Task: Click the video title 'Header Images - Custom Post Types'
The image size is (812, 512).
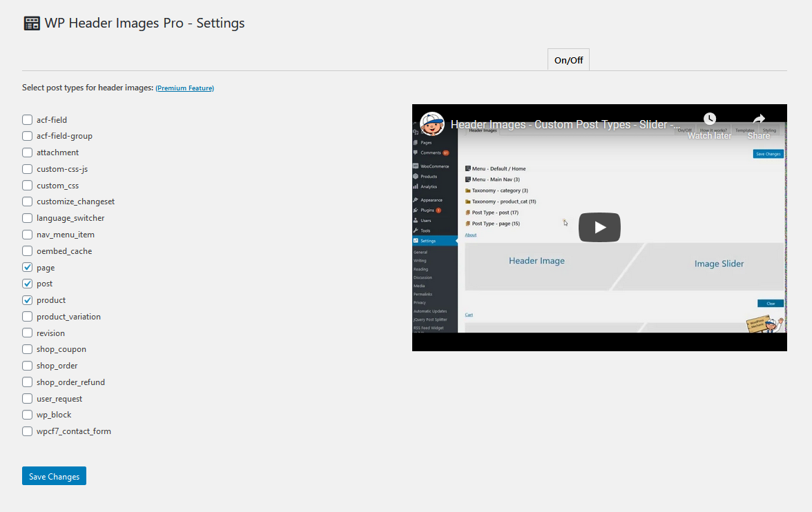Action: pyautogui.click(x=566, y=124)
